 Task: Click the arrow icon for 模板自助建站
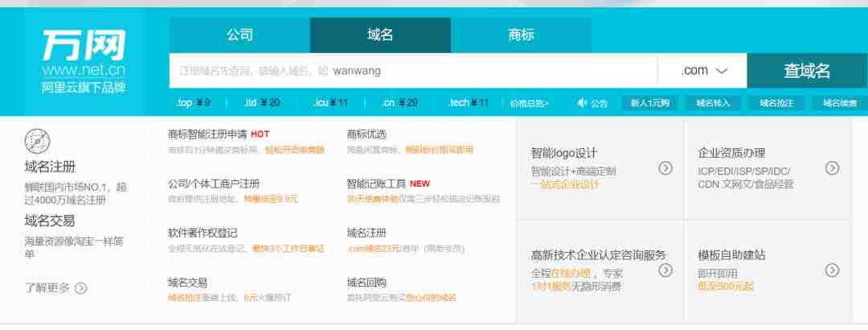pyautogui.click(x=832, y=270)
